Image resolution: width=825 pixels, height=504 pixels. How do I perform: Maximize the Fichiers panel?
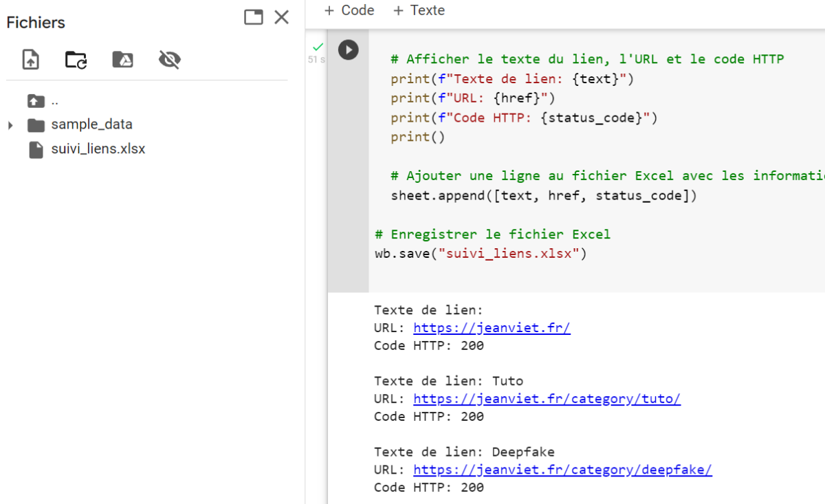[x=253, y=17]
